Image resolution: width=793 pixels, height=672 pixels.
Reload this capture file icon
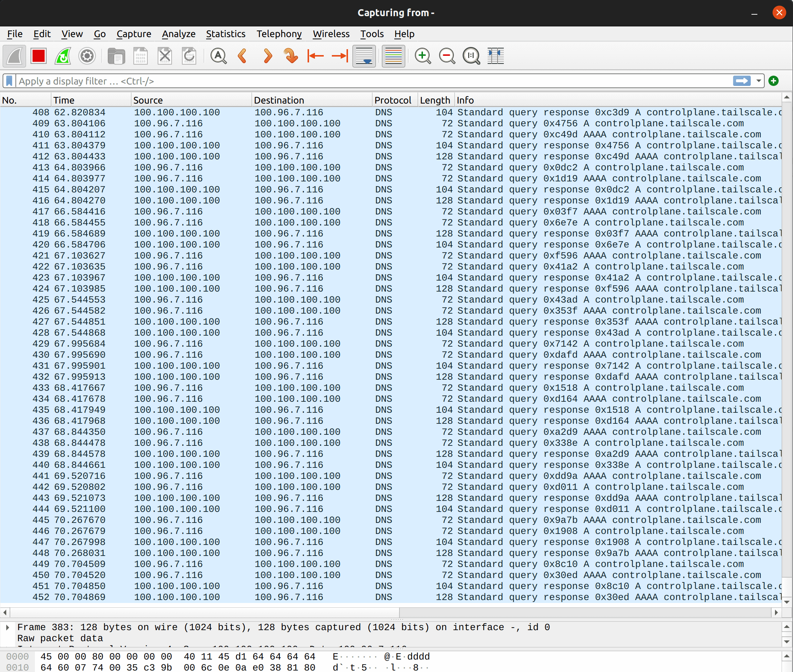(x=189, y=56)
